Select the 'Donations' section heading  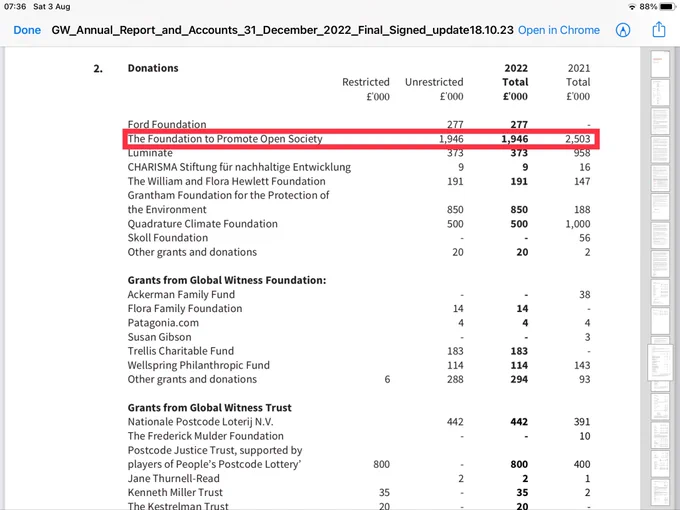[x=153, y=68]
